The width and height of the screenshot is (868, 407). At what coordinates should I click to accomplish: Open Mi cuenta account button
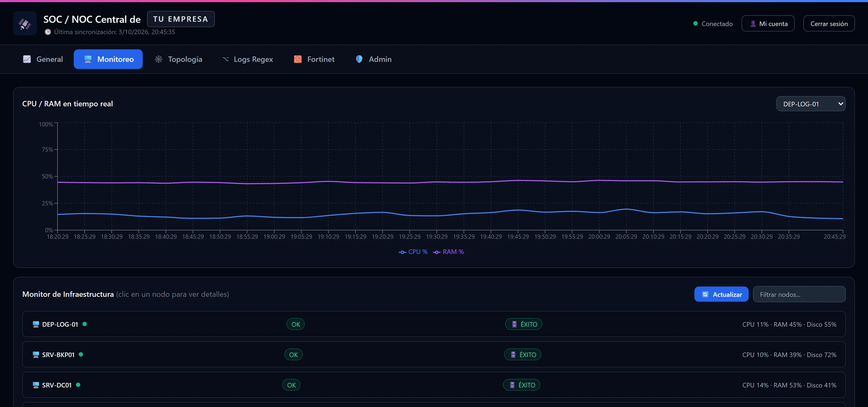pyautogui.click(x=768, y=23)
